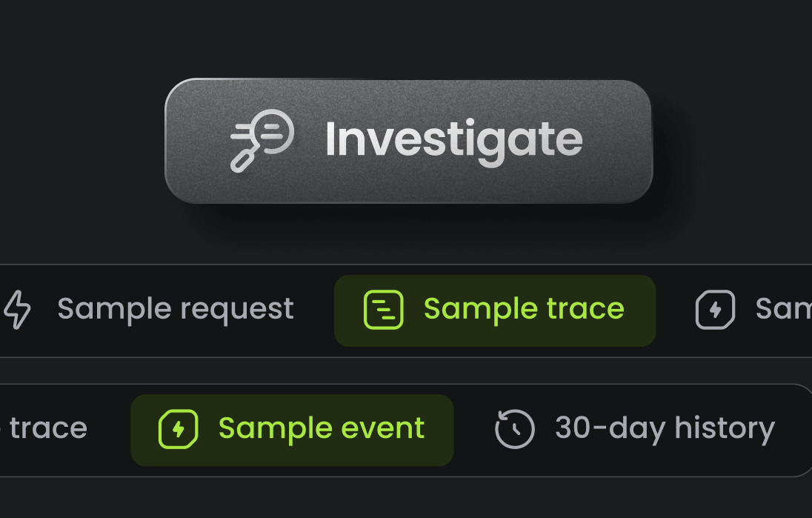Click the cut-off gray event icon, top row

715,310
